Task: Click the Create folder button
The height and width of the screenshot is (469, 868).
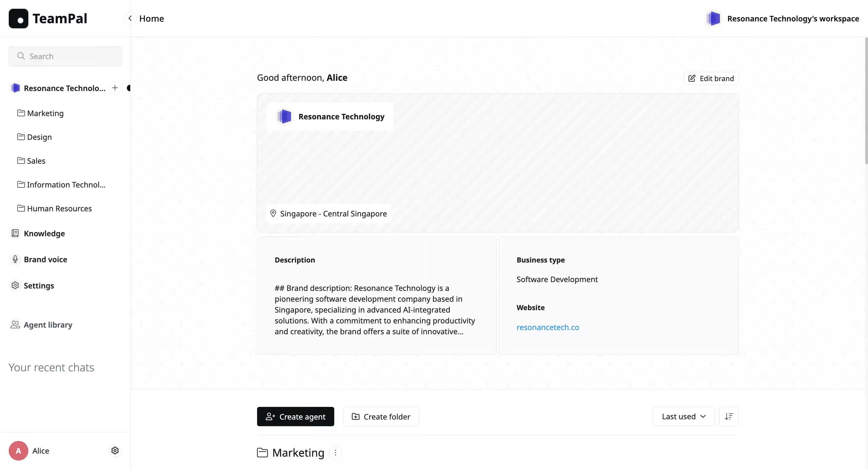Action: pos(381,417)
